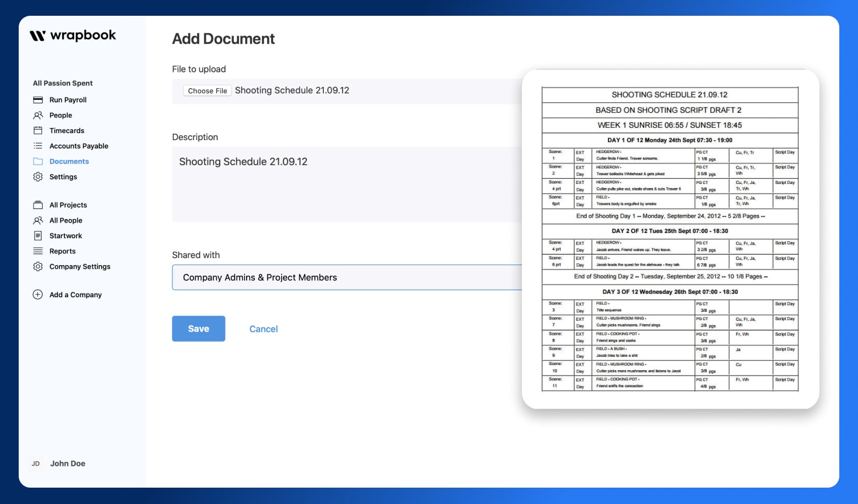
Task: Click the Choose File button
Action: pyautogui.click(x=207, y=90)
